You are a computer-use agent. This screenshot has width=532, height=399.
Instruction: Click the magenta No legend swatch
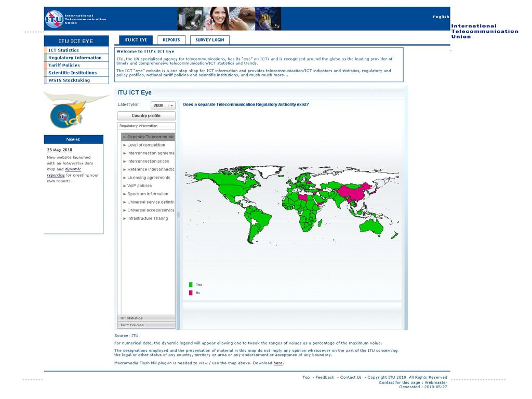[191, 293]
